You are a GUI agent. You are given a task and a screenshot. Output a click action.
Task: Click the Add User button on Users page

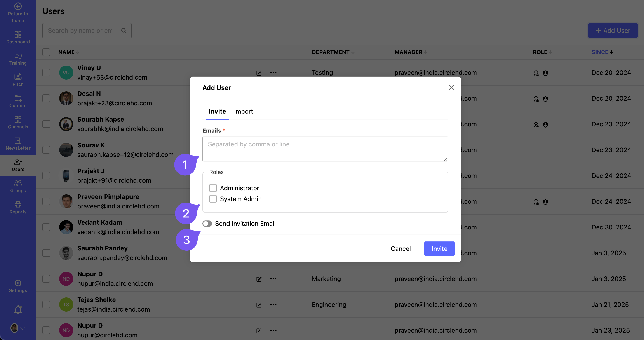[x=613, y=31]
